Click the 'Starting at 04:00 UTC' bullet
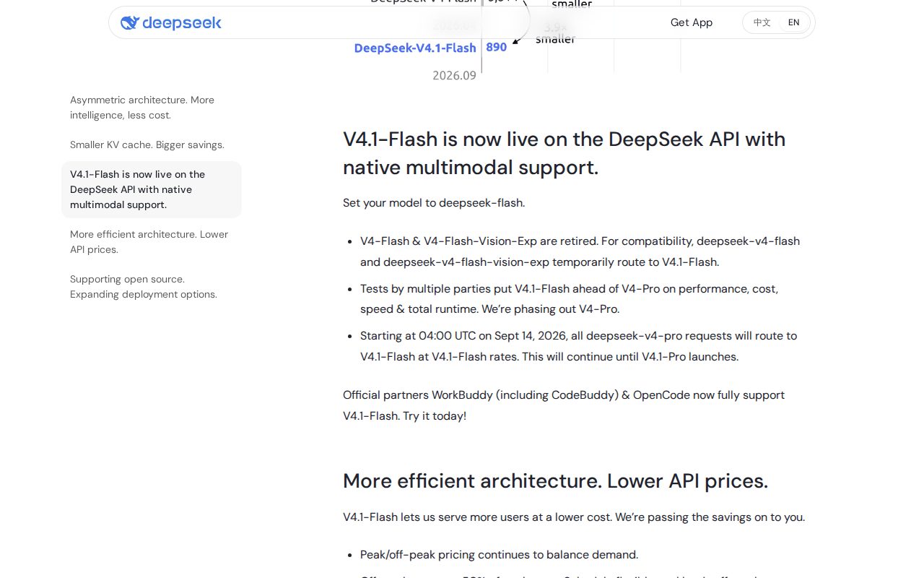 click(x=578, y=346)
